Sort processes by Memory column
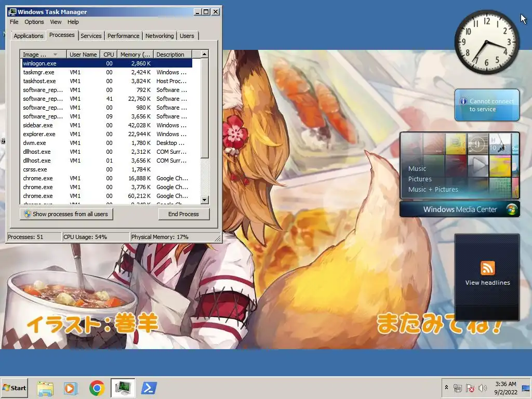Image resolution: width=532 pixels, height=399 pixels. (x=135, y=54)
